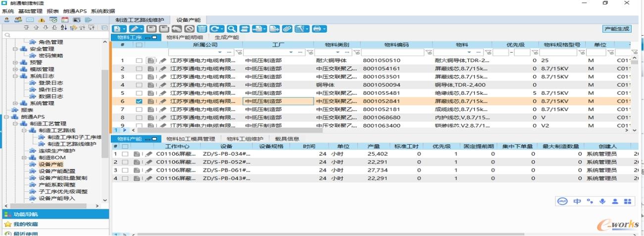Viewport: 644px width, 236px height.
Task: Collapse the 安全管理 tree node
Action: [15, 49]
